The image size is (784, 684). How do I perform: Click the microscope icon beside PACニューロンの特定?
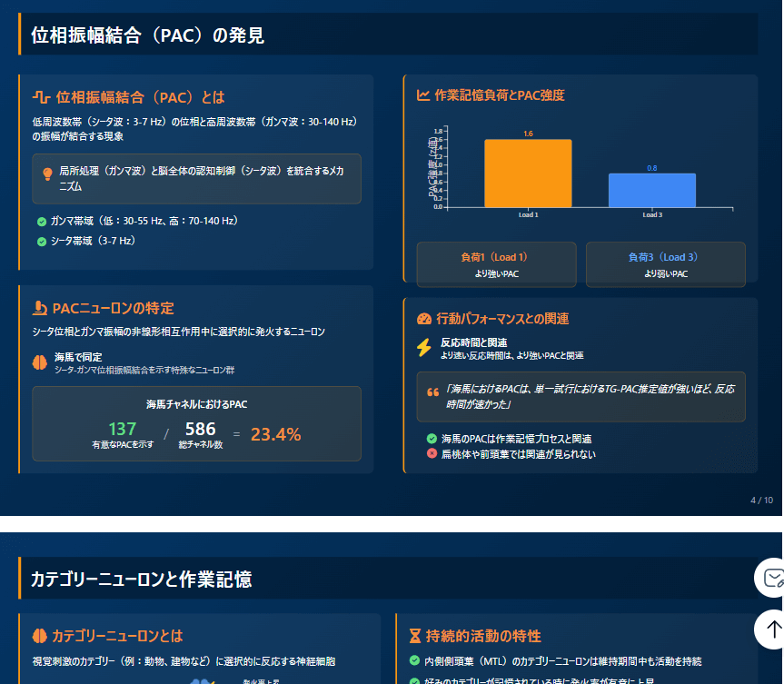tap(39, 308)
